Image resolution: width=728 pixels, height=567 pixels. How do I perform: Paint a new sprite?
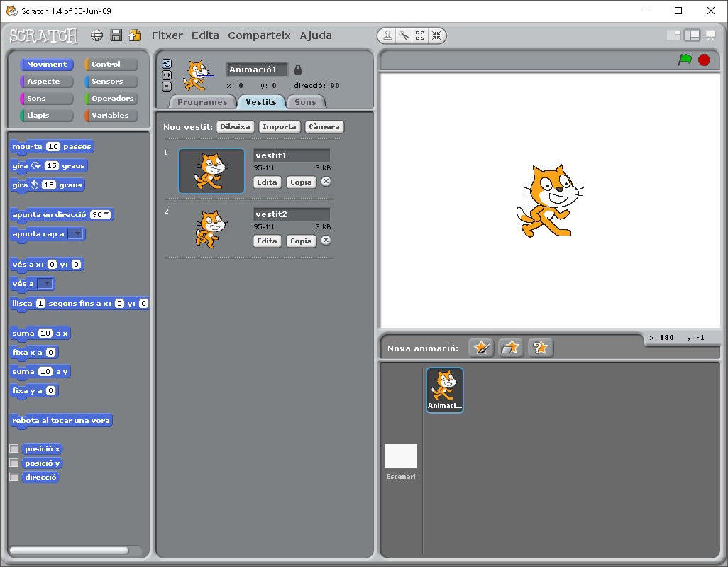(481, 348)
